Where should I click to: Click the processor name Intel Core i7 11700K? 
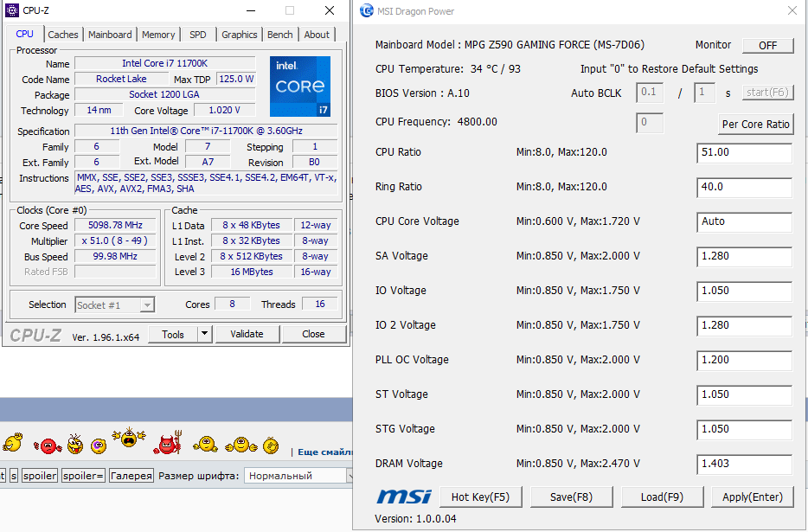(165, 63)
